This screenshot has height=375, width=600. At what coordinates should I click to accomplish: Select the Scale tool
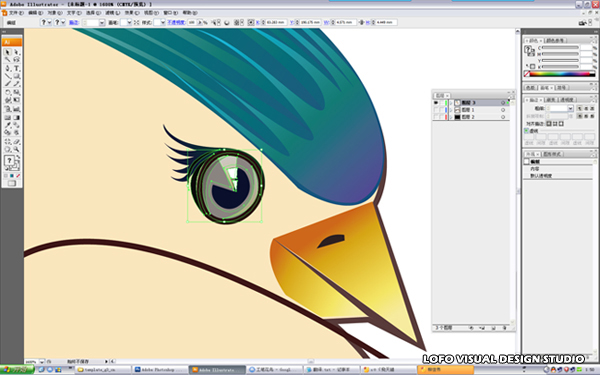(16, 92)
